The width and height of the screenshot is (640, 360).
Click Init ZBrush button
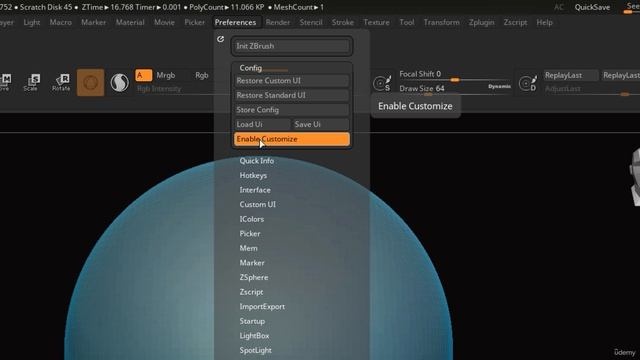point(292,46)
